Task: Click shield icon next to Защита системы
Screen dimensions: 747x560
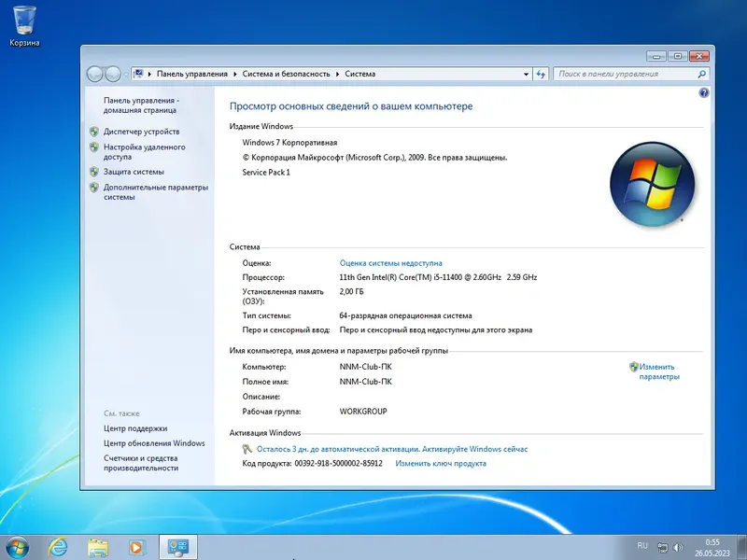Action: coord(94,172)
